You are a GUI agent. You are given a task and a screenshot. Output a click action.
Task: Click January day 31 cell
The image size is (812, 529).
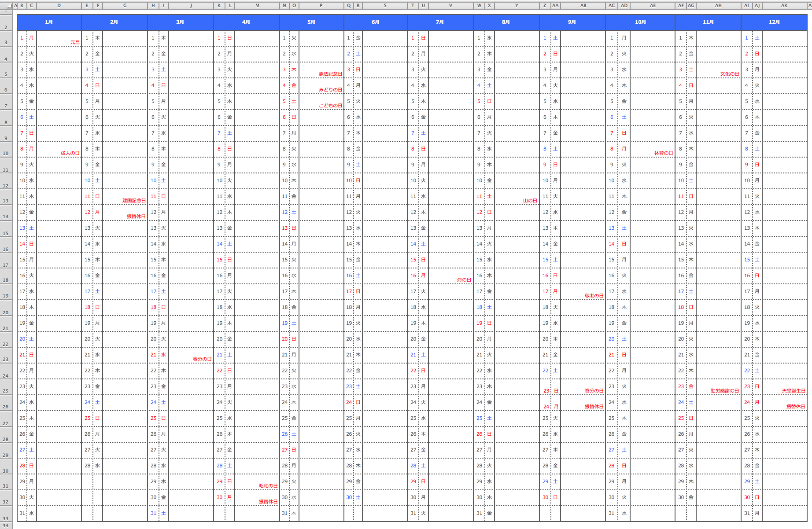click(22, 513)
